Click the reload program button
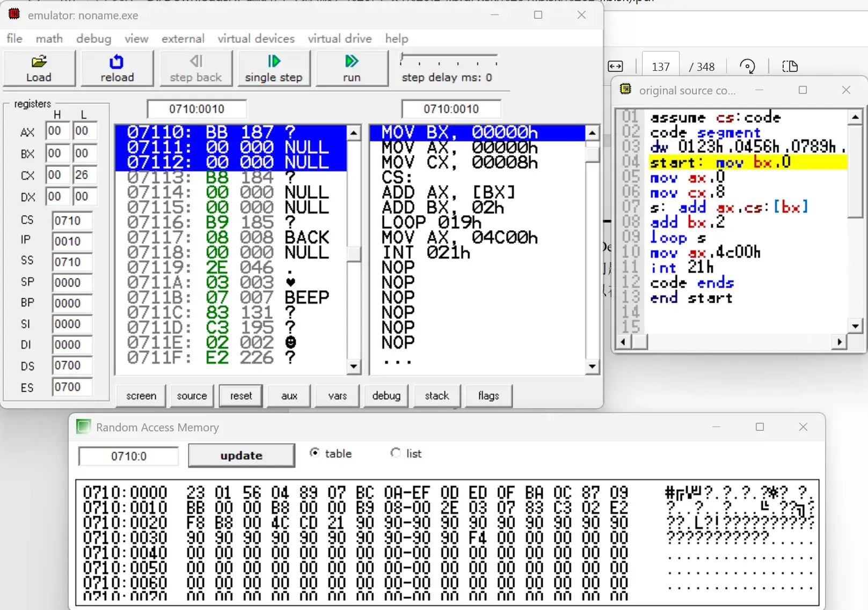Screen dimensions: 868x610 coord(116,68)
